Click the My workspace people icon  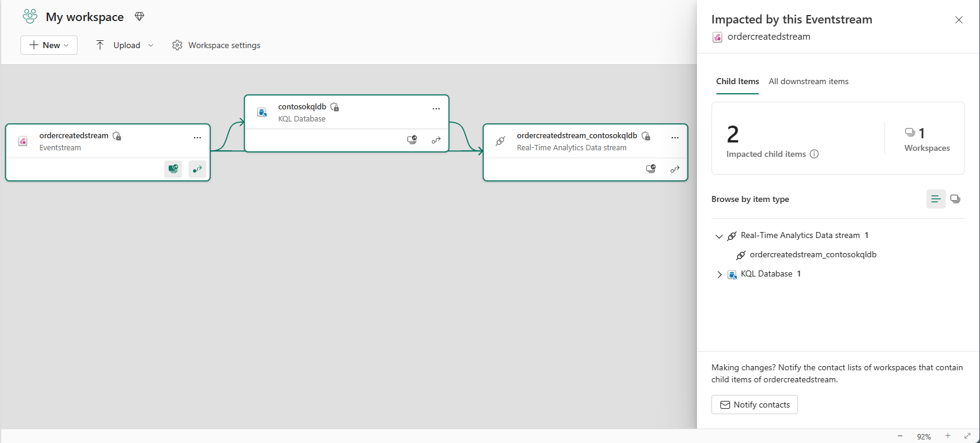pos(30,16)
